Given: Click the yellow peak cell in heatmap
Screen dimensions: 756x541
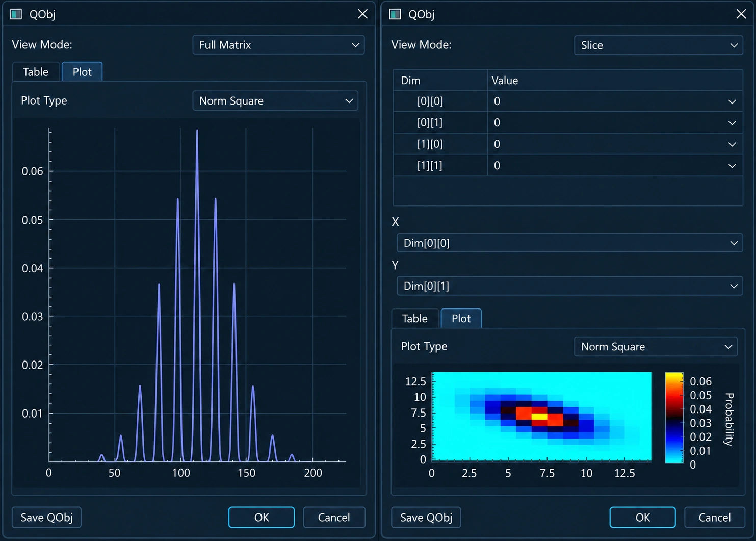Looking at the screenshot, I should coord(539,417).
